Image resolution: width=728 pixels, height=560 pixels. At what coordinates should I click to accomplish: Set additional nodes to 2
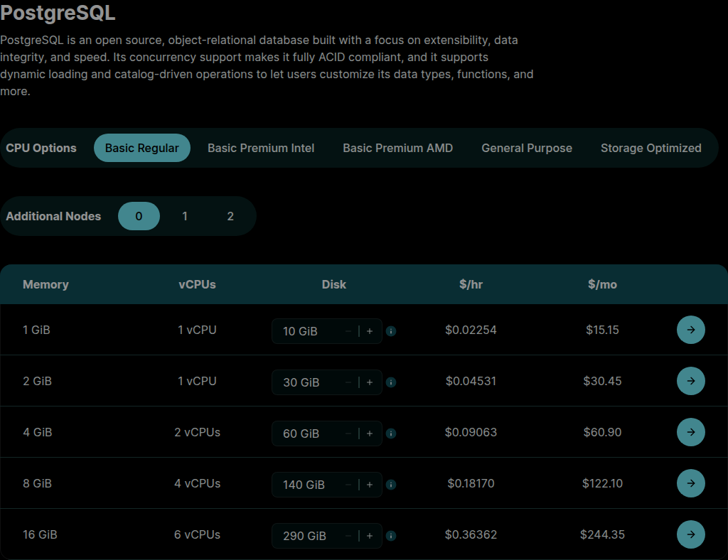click(230, 216)
